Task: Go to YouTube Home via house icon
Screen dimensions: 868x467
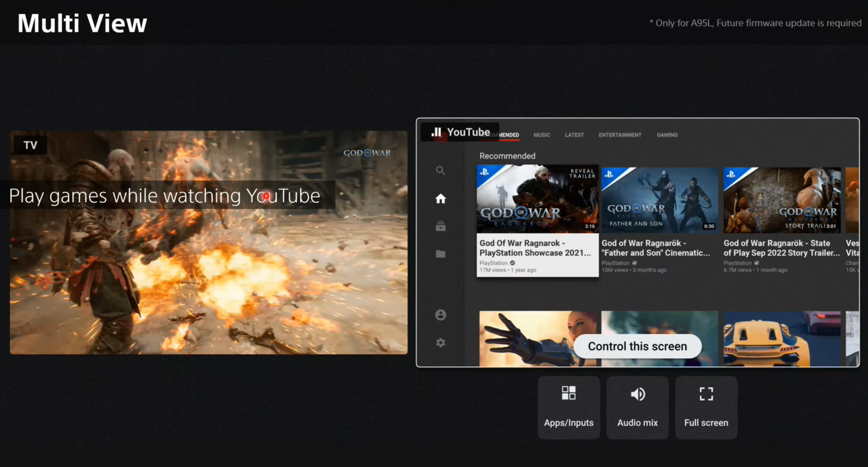Action: [440, 199]
